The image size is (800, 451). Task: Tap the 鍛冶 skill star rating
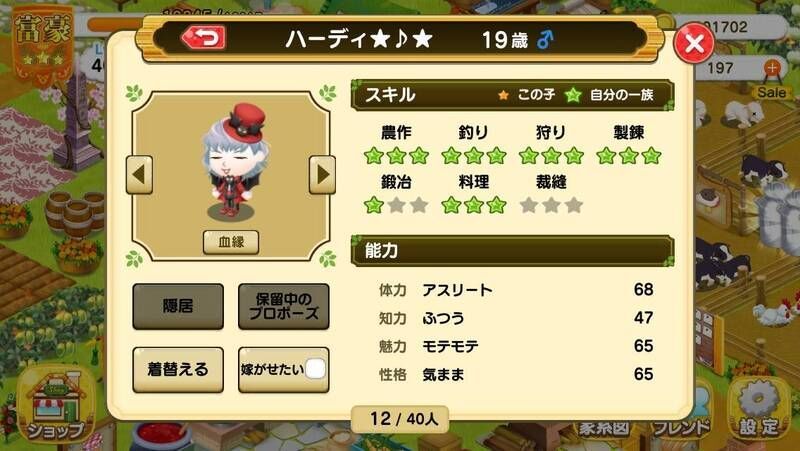[396, 205]
